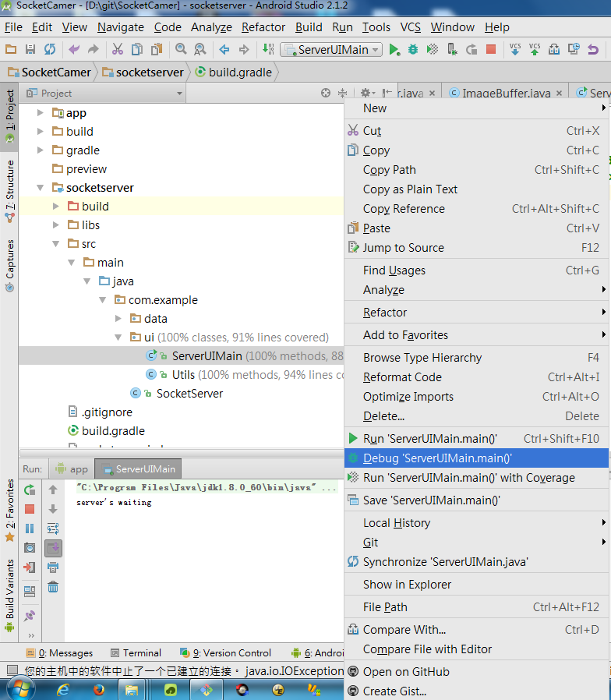
Task: Open the 9: Version Control window
Action: [x=225, y=652]
